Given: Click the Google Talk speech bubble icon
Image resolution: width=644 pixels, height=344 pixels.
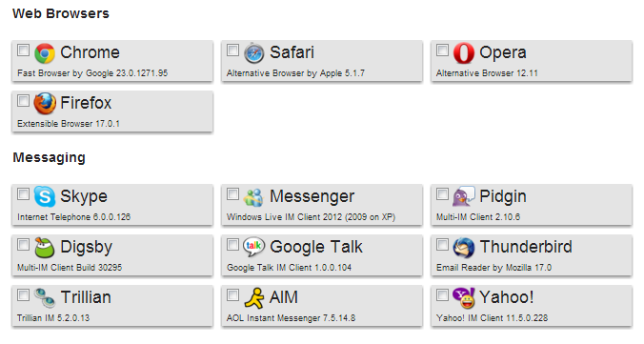Looking at the screenshot, I should pyautogui.click(x=253, y=247).
